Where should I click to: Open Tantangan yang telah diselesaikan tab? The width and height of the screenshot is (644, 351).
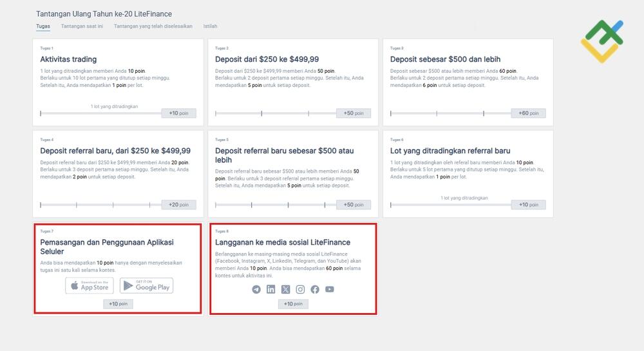(153, 26)
